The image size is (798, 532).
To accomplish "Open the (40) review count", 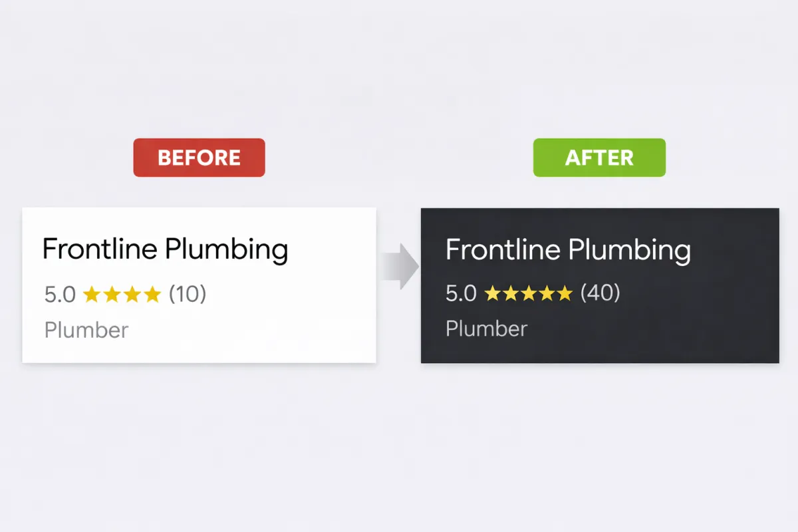I will [600, 293].
